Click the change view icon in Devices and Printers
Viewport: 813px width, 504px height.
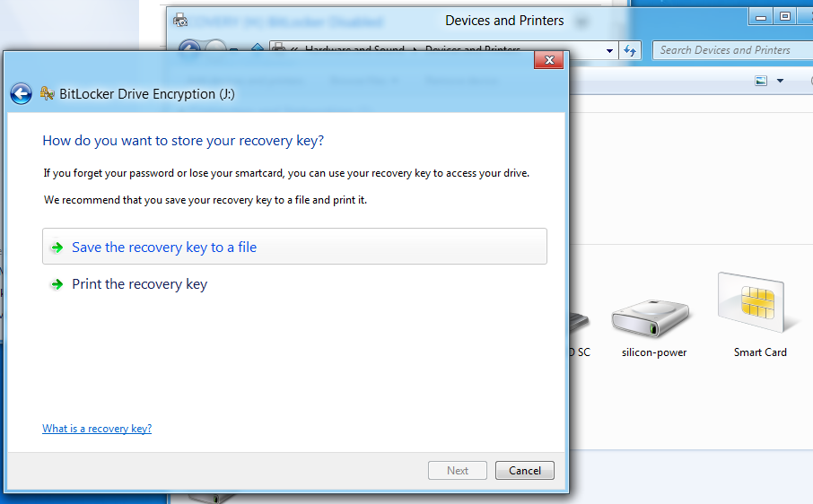coord(761,81)
